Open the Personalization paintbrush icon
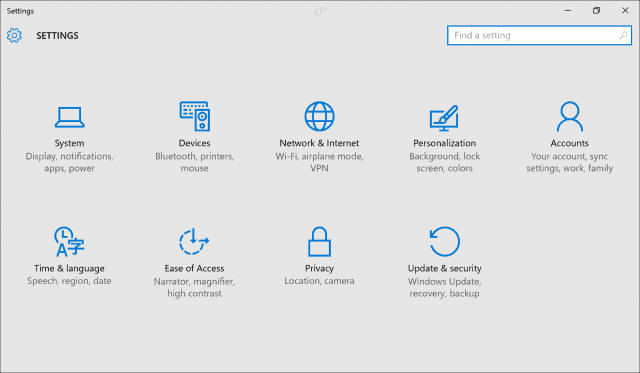The height and width of the screenshot is (373, 640). pyautogui.click(x=444, y=118)
